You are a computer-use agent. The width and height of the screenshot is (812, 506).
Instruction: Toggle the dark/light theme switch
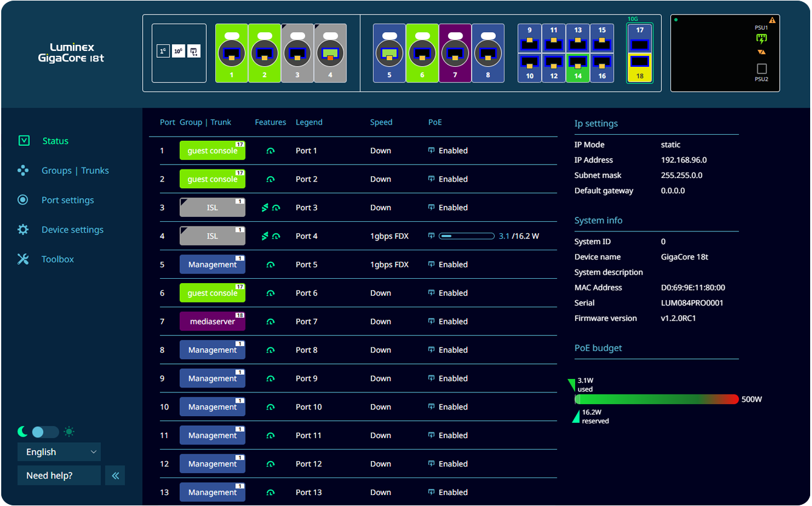tap(45, 432)
